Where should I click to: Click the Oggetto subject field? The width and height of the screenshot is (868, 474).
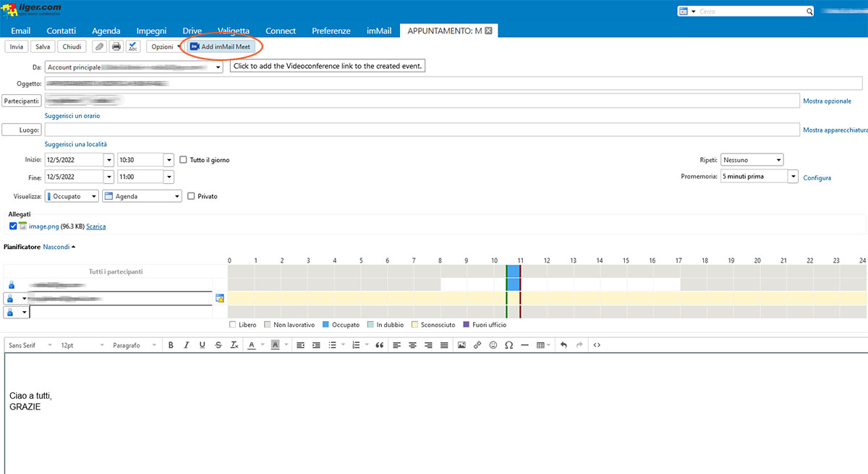click(454, 83)
